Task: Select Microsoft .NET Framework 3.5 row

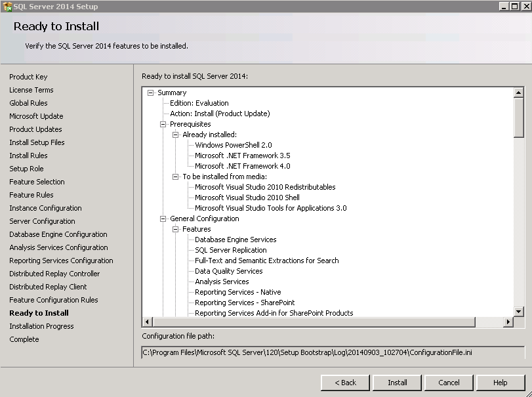Action: tap(243, 156)
